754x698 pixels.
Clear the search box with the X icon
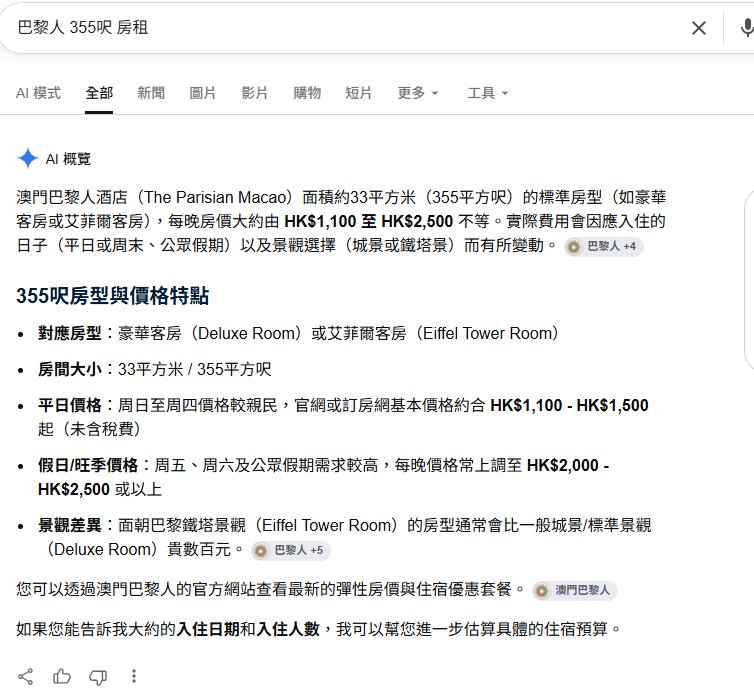(699, 28)
